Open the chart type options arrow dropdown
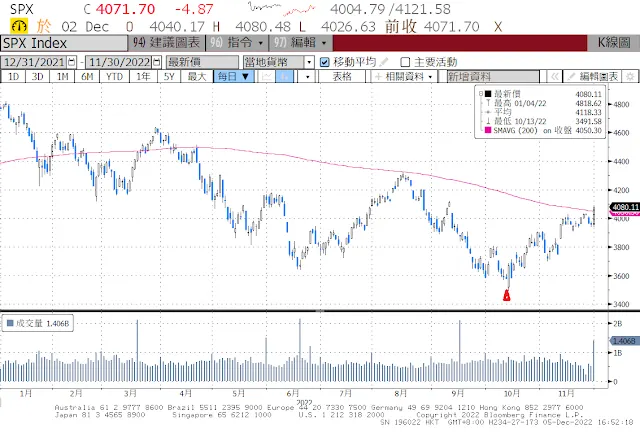 click(x=308, y=76)
